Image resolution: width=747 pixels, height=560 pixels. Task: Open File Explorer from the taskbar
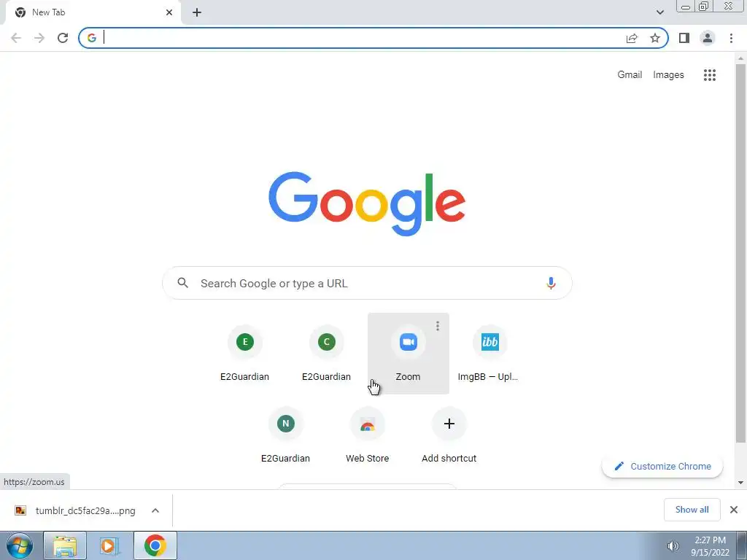65,545
